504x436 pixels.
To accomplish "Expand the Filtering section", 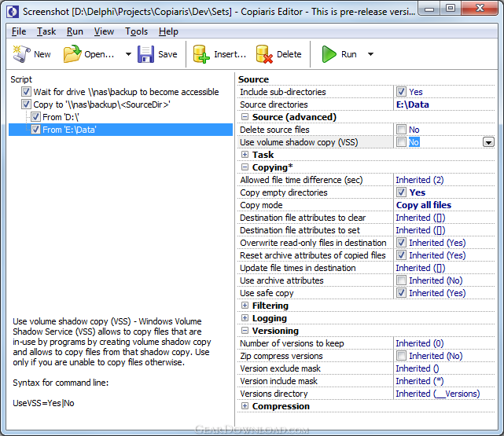I will point(245,306).
